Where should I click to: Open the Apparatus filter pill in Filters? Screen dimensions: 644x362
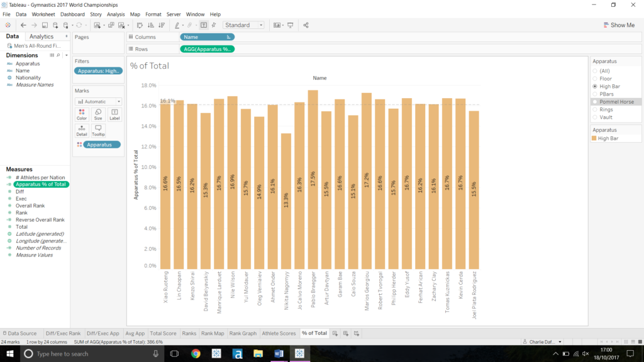(x=98, y=71)
